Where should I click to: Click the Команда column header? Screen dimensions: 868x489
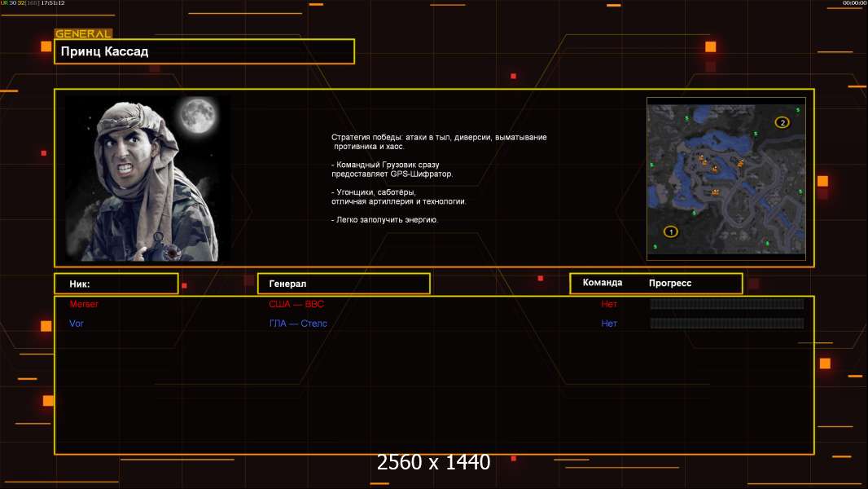pos(603,283)
